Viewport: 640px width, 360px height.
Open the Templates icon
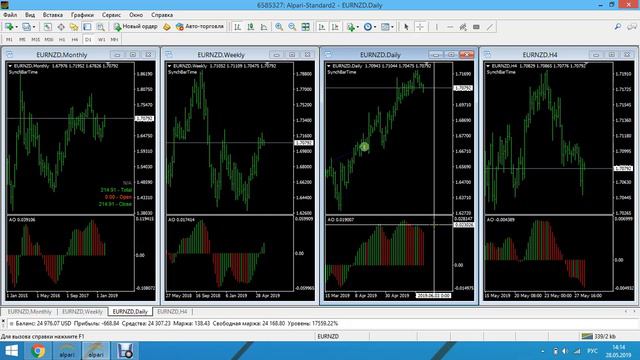click(385, 27)
